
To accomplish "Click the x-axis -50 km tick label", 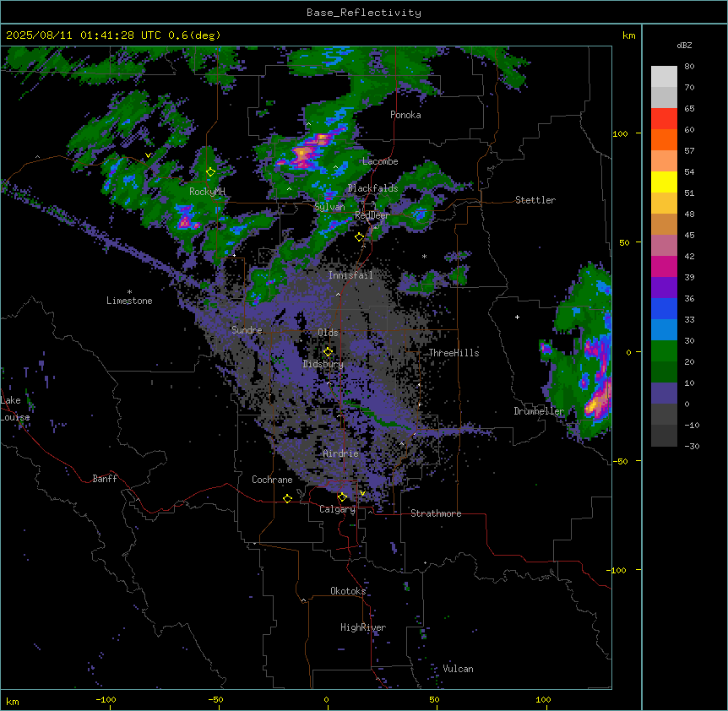I will point(215,699).
